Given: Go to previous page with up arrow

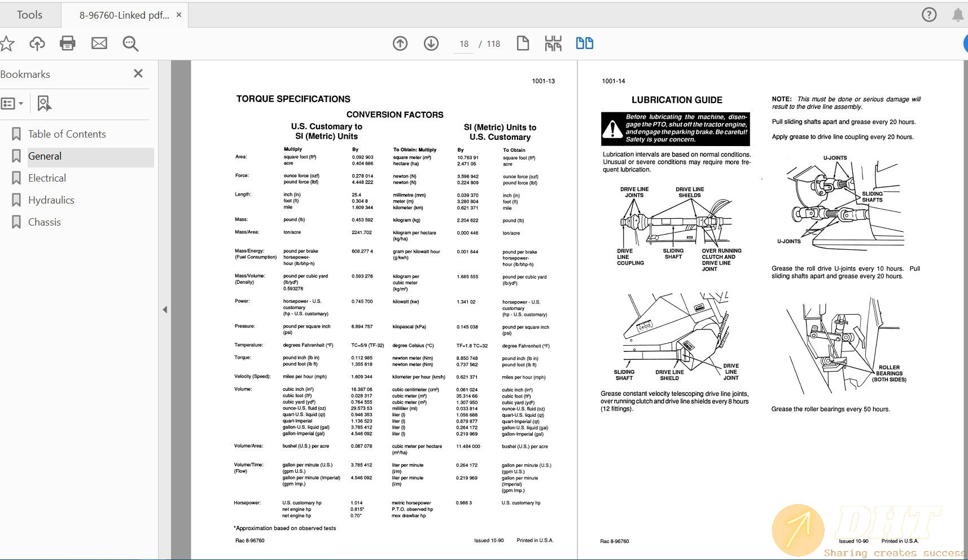Looking at the screenshot, I should point(400,43).
